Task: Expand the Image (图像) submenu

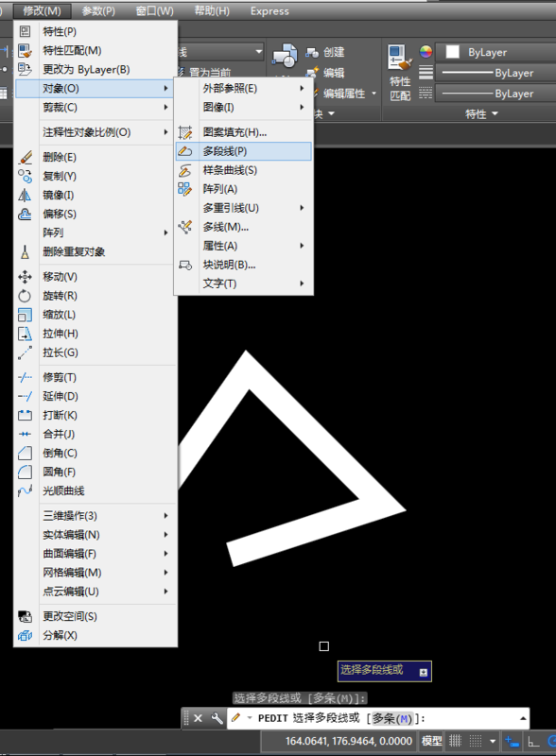Action: [243, 107]
